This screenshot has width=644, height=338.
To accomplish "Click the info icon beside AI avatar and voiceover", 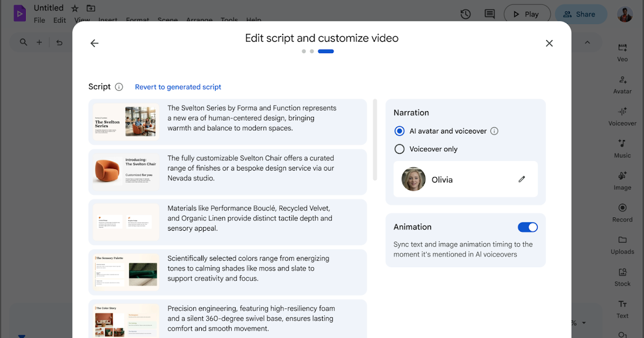I will coord(495,131).
